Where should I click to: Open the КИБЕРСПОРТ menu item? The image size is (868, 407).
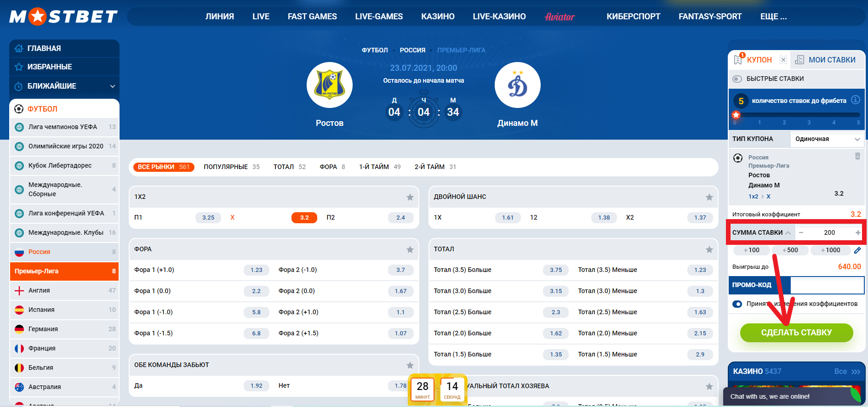633,17
